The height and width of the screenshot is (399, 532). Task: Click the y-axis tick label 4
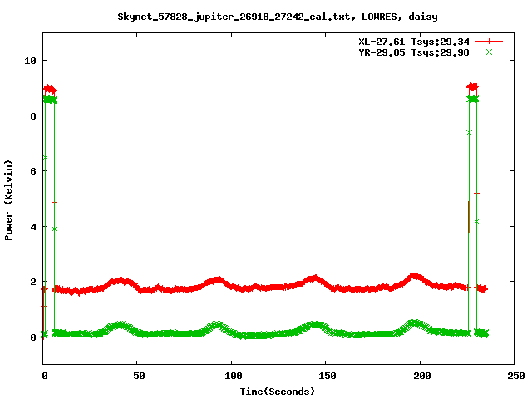(33, 227)
